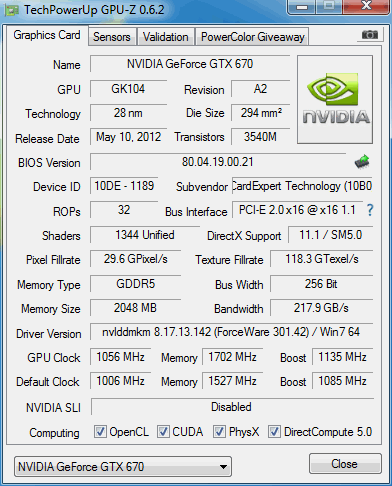Switch to the Sensors tab
392x486 pixels.
pos(112,37)
